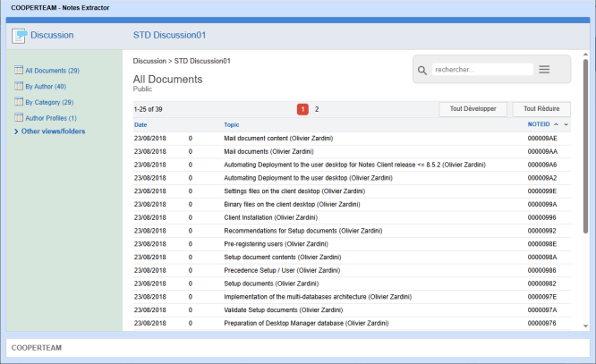Click the Discussion > STD Discussion01 breadcrumb
This screenshot has height=364, width=596.
pyautogui.click(x=182, y=61)
